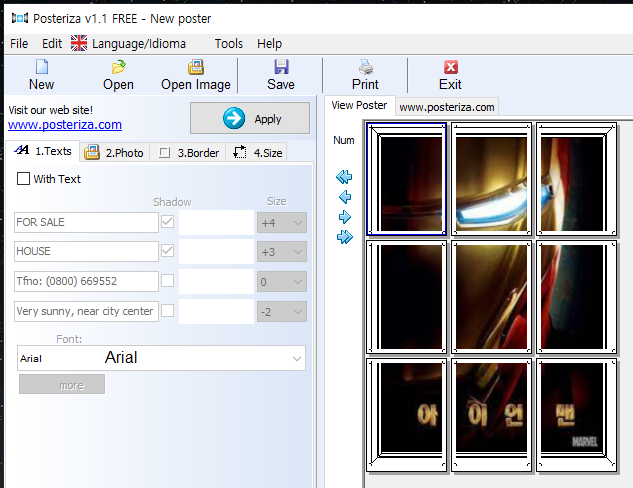The height and width of the screenshot is (488, 633).
Task: Go to first page double-left arrow
Action: (x=344, y=177)
